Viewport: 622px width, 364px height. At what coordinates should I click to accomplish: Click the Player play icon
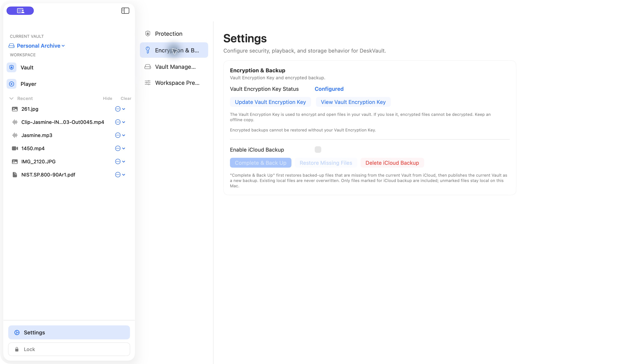coord(11,84)
